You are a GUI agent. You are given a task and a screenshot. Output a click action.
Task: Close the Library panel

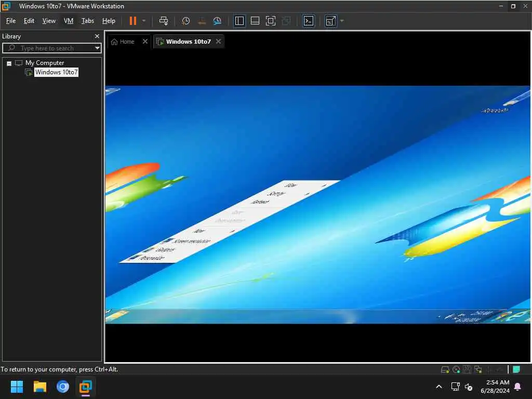tap(97, 36)
